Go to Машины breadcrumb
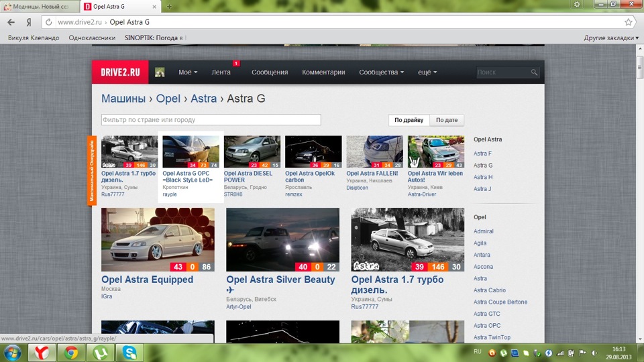644x362 pixels. click(123, 99)
